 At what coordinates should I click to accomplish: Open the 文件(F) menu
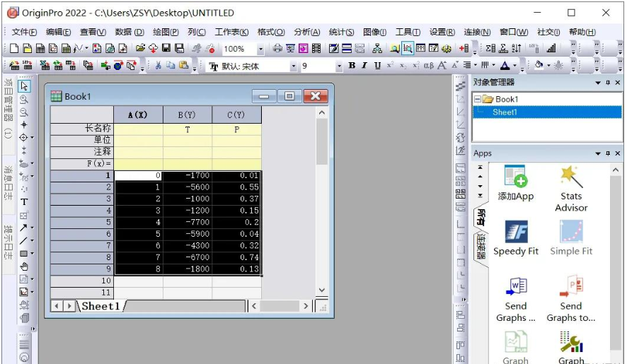point(24,32)
